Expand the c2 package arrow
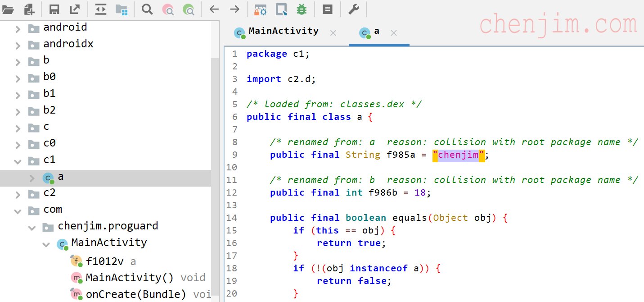The width and height of the screenshot is (644, 302). (x=18, y=195)
